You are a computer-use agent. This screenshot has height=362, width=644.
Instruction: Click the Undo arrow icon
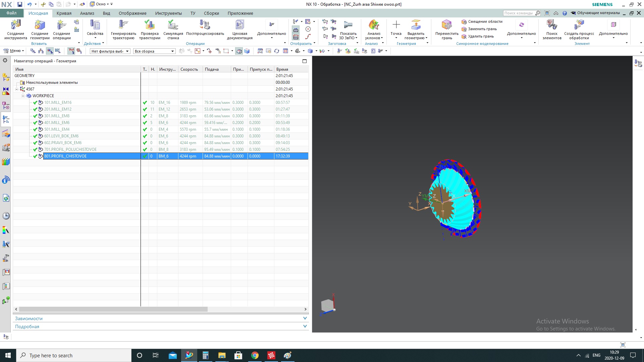coord(30,4)
